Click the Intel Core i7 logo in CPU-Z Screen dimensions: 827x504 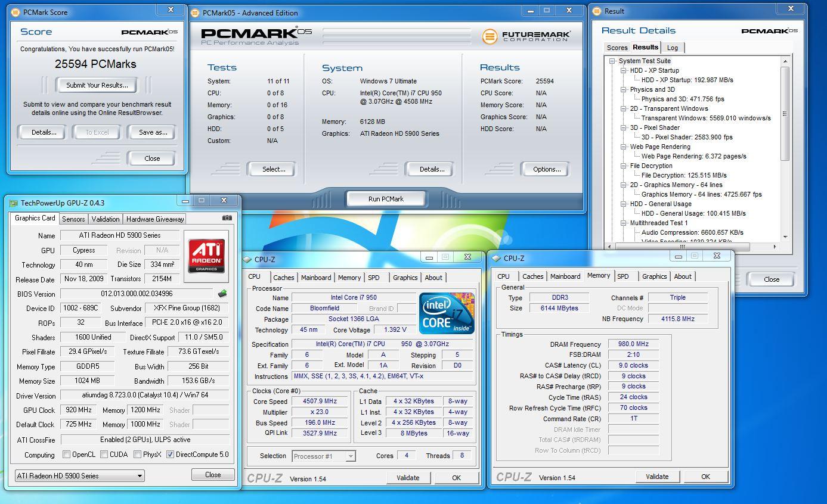447,313
